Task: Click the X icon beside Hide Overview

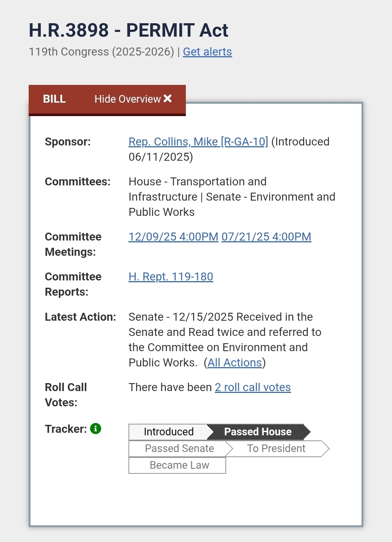Action: click(168, 99)
